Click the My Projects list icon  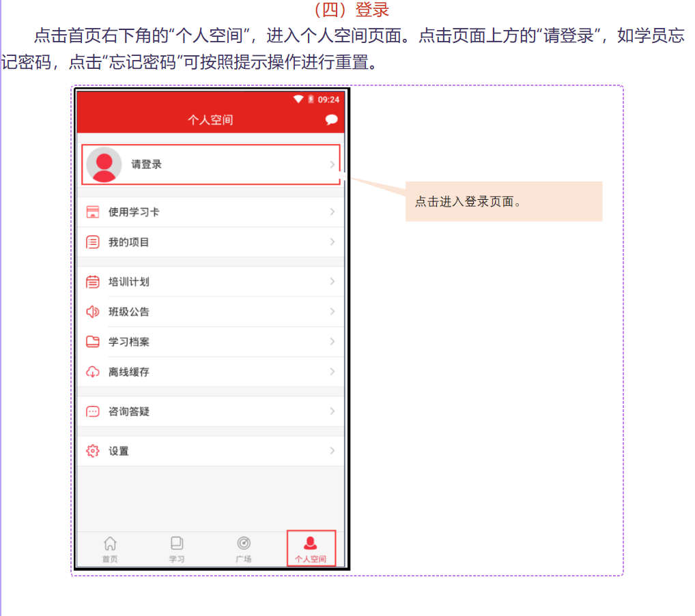(x=93, y=242)
